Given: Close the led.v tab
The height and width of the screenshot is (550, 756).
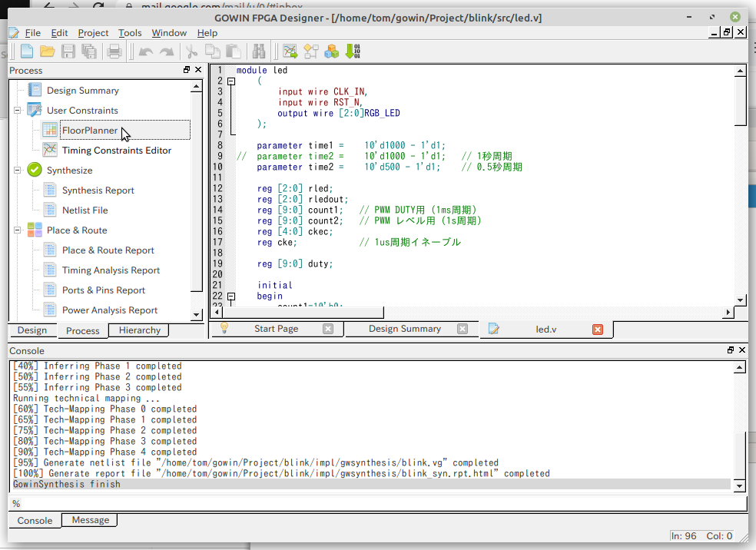Looking at the screenshot, I should pyautogui.click(x=598, y=330).
